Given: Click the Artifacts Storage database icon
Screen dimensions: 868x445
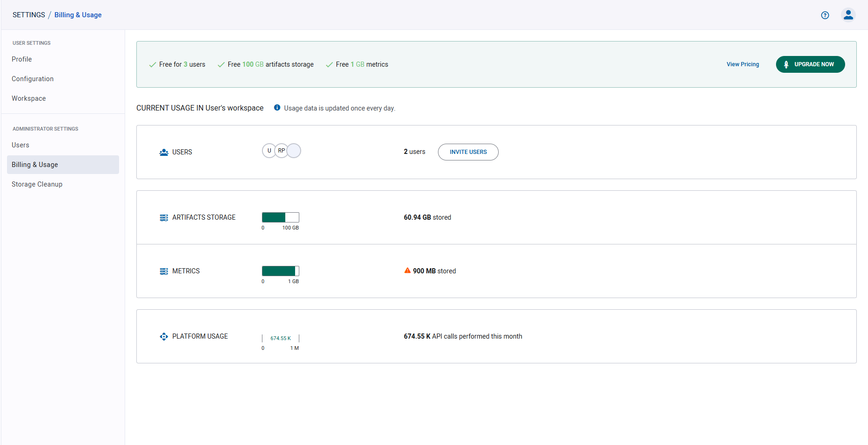Looking at the screenshot, I should (163, 217).
